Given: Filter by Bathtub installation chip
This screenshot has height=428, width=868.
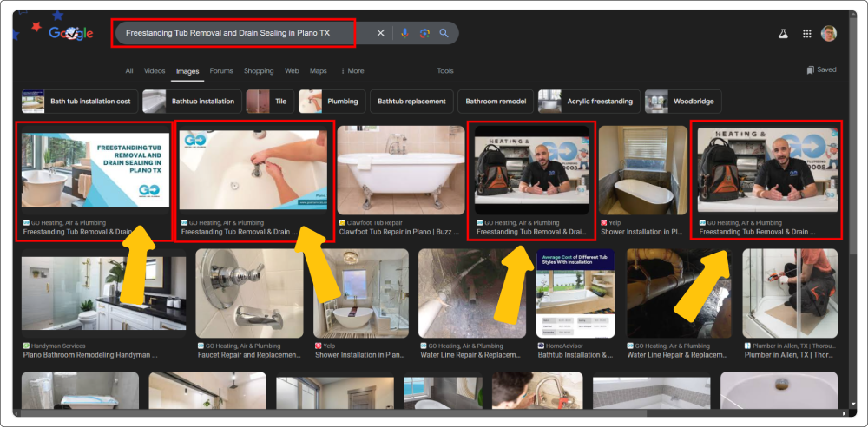Looking at the screenshot, I should coord(192,102).
